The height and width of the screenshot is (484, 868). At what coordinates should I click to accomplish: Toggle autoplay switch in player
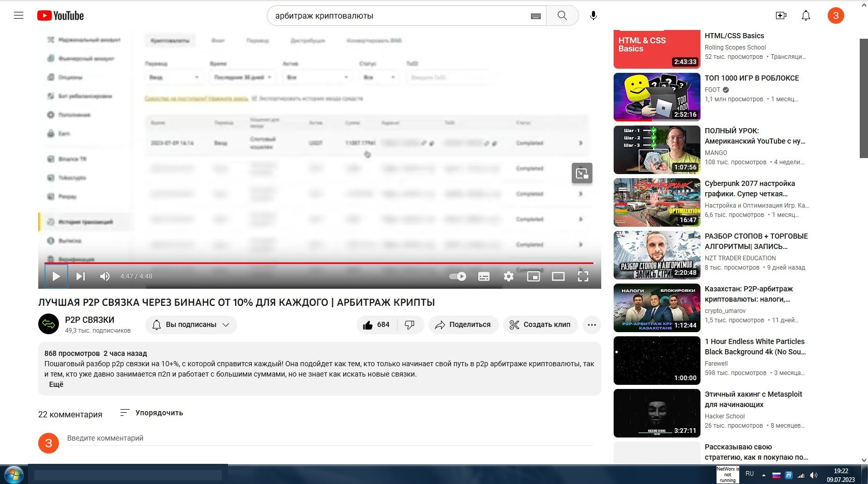458,276
